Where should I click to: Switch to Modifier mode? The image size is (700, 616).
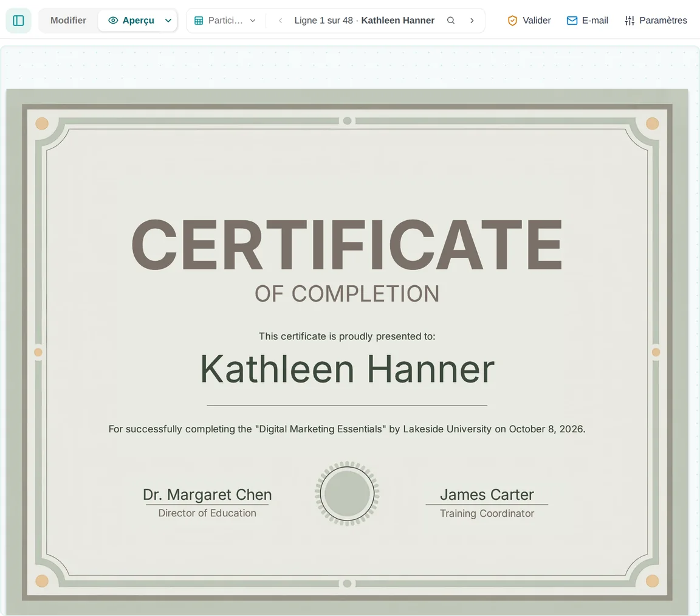tap(68, 21)
